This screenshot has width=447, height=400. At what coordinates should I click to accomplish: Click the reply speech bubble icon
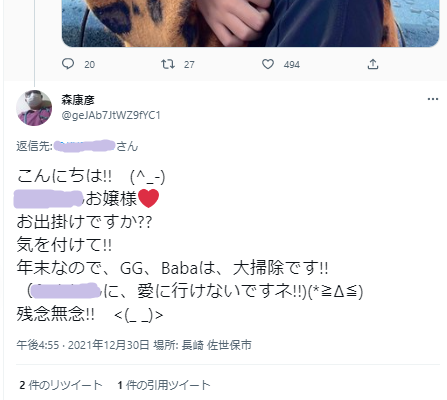click(68, 64)
